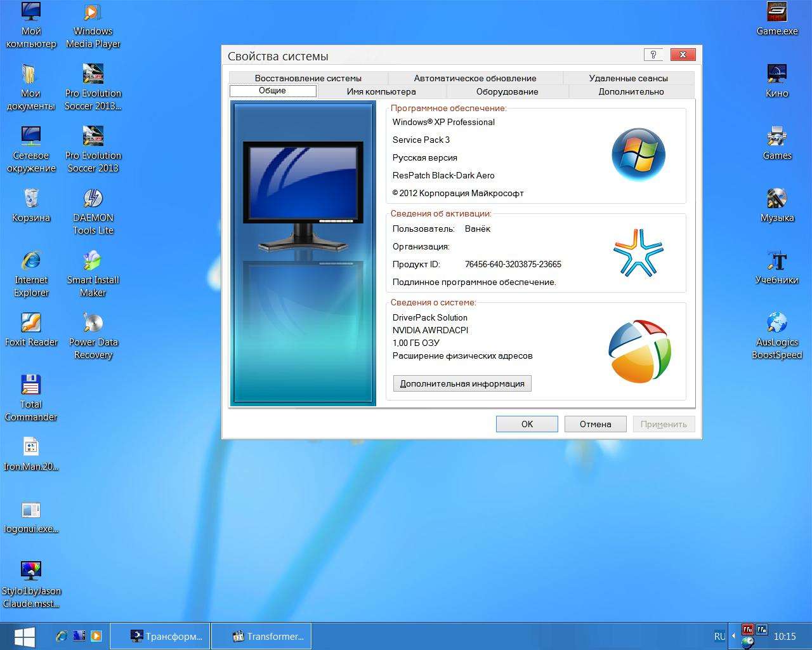Screen dimensions: 812x650
Task: Go to the Дополнительно tab
Action: point(631,91)
